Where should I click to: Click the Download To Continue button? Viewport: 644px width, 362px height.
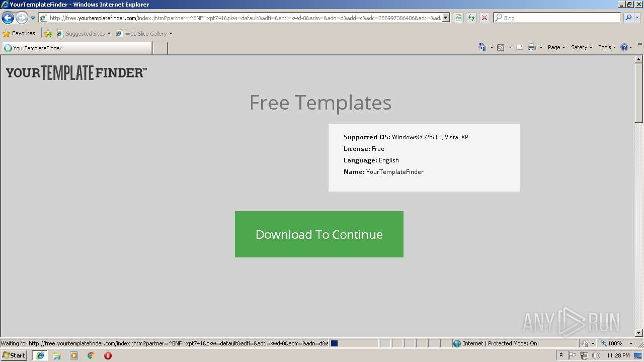[x=319, y=234]
